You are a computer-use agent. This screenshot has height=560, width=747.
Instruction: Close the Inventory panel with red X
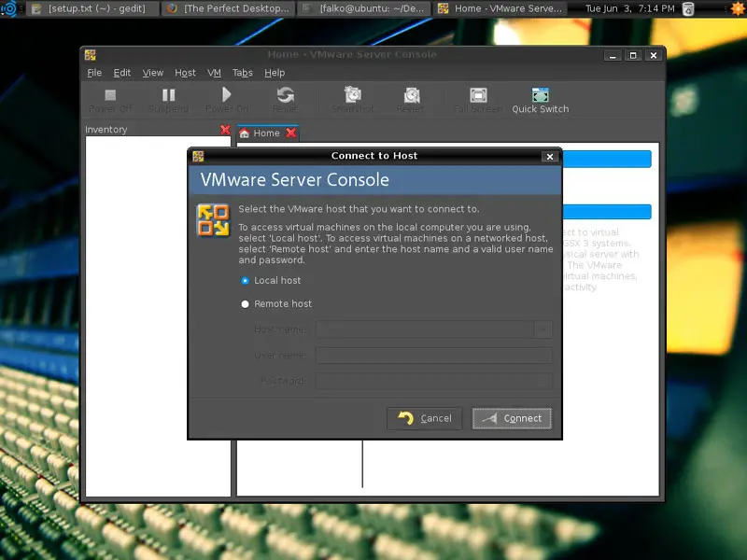225,130
